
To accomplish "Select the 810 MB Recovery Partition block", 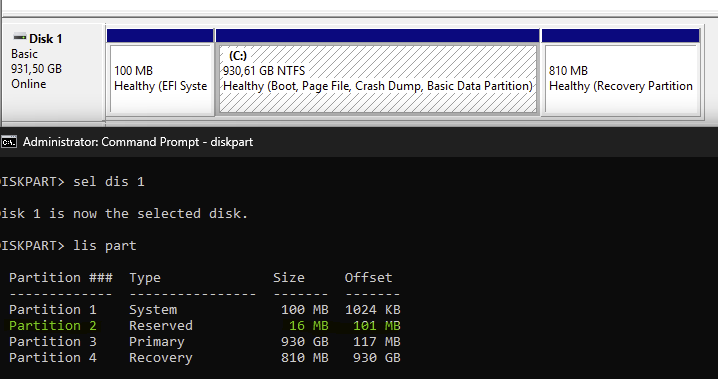I will (x=620, y=78).
